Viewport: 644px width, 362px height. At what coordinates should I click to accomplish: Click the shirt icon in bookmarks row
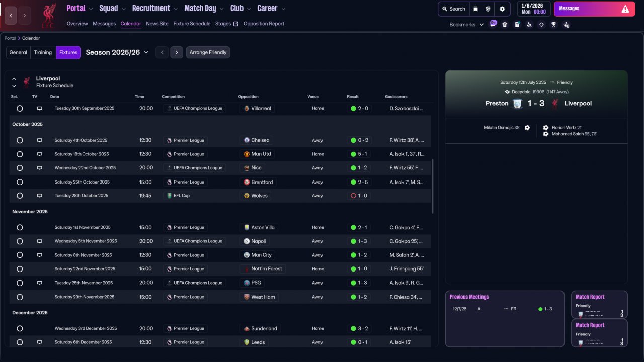tap(505, 24)
